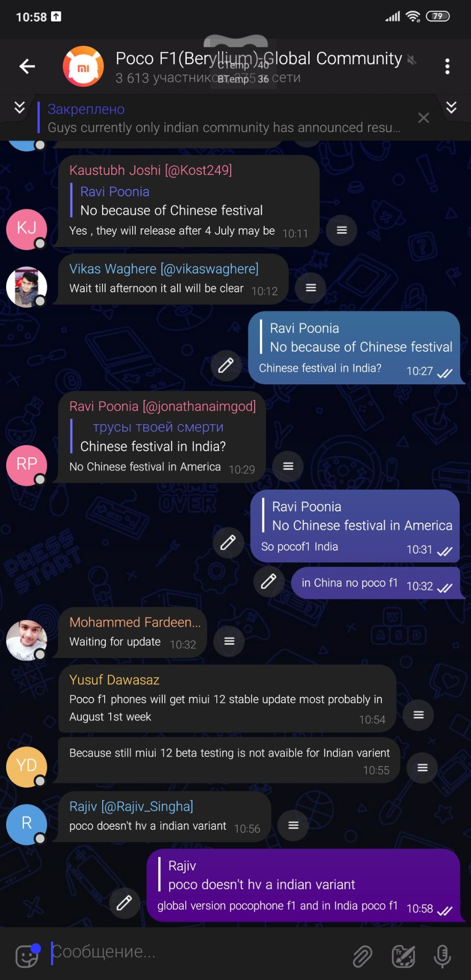Open menu for Rajiv's 'indian variant' message
471x980 pixels.
tap(293, 825)
